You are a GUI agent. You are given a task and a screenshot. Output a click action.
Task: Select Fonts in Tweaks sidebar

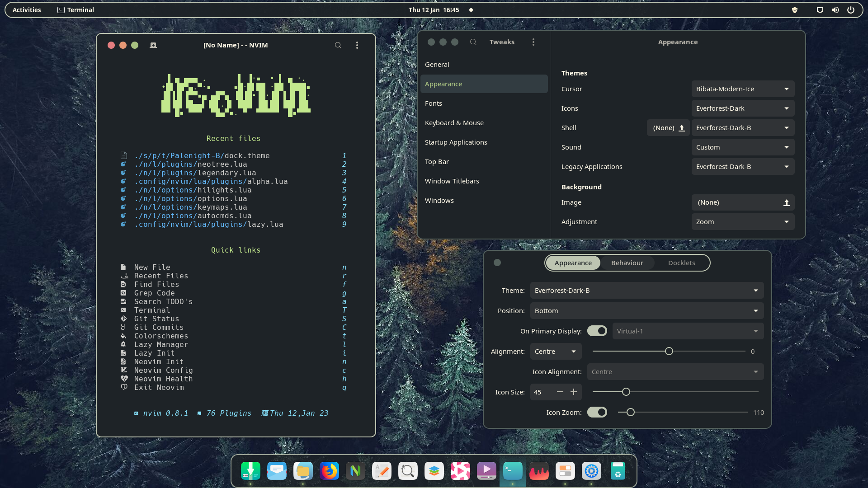tap(484, 103)
